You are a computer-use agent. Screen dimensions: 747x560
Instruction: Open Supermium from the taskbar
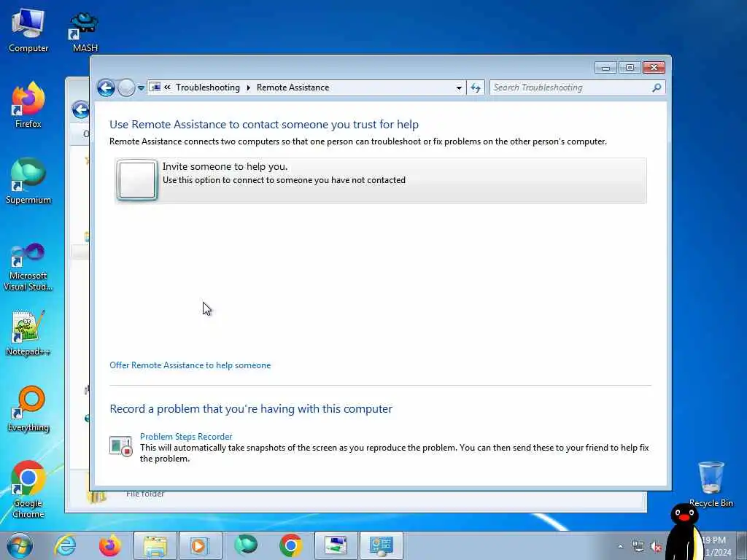pos(246,545)
